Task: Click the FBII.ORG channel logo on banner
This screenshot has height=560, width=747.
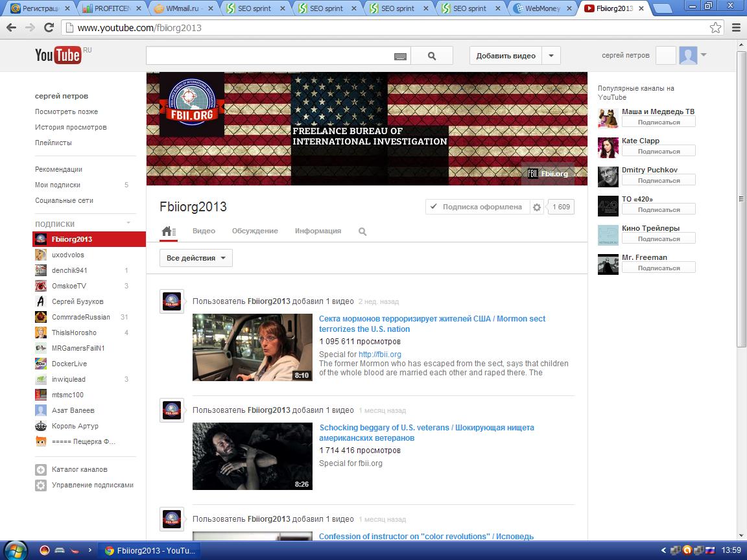Action: point(192,104)
